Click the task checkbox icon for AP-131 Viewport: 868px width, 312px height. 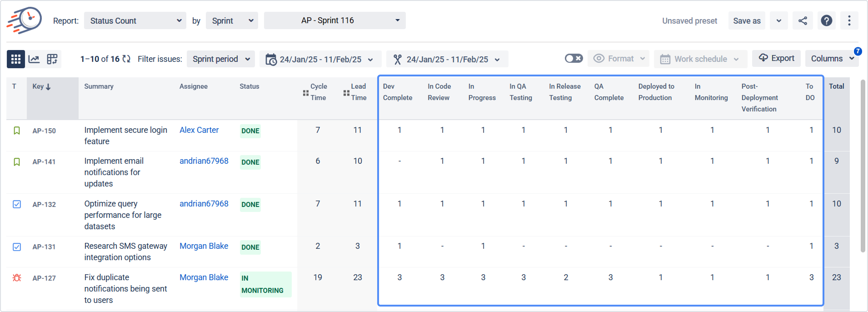(17, 247)
